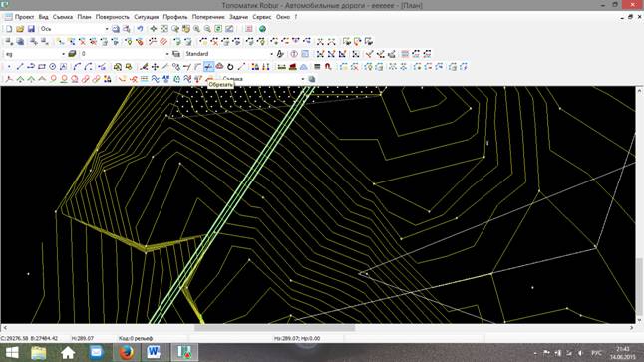The image size is (644, 362).
Task: Click the Undo arrow icon
Action: (140, 29)
